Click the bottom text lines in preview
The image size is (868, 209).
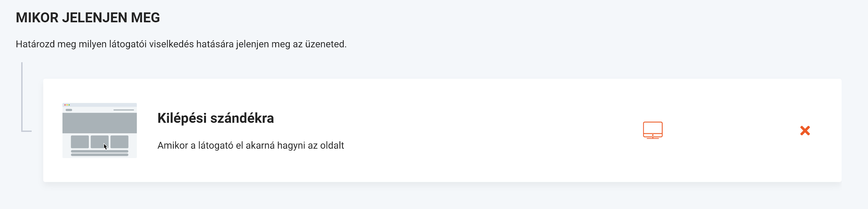point(99,153)
